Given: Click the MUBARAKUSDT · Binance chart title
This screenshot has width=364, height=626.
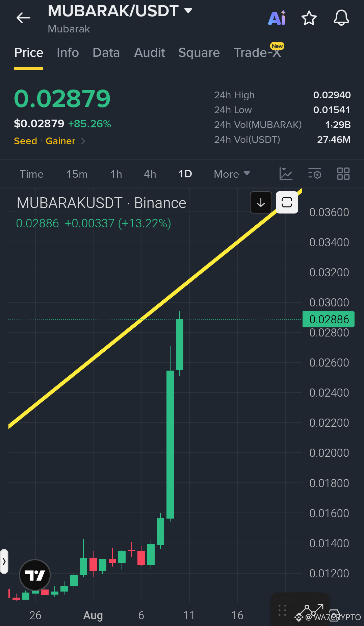Looking at the screenshot, I should click(102, 203).
